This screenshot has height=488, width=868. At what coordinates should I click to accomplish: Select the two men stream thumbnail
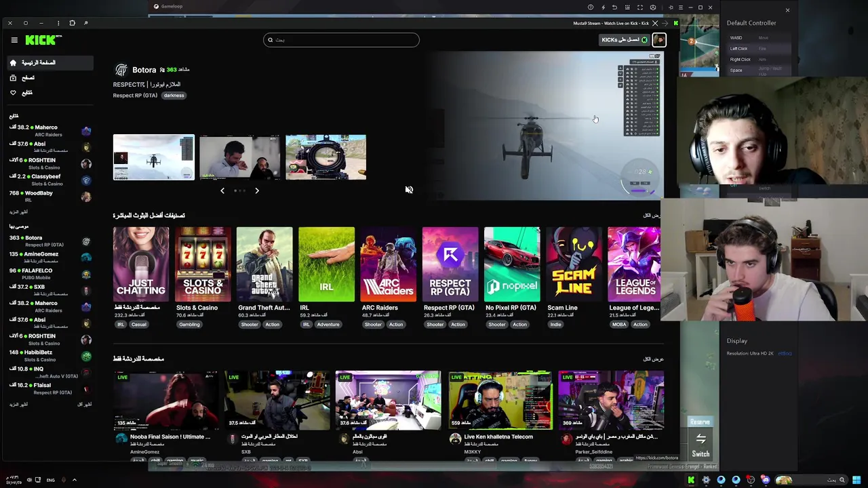click(x=239, y=157)
